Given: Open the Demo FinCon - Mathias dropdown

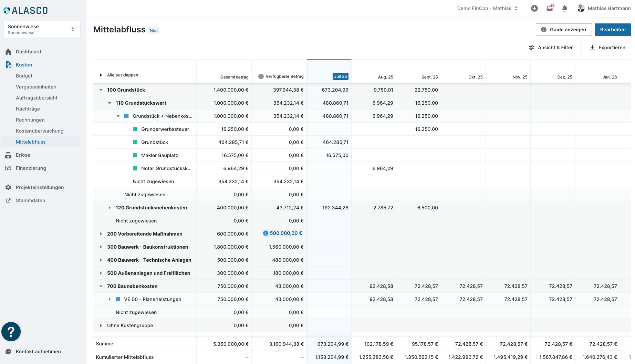Looking at the screenshot, I should [487, 8].
